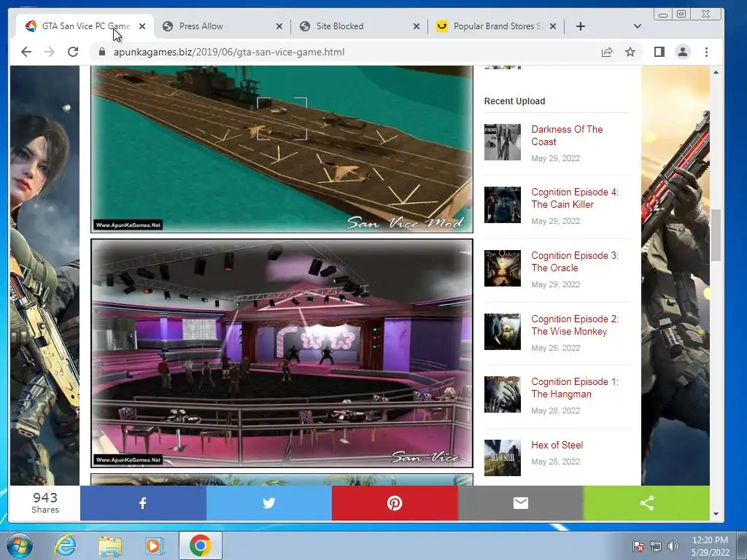The width and height of the screenshot is (747, 560).
Task: Pin the page on Pinterest
Action: click(395, 503)
